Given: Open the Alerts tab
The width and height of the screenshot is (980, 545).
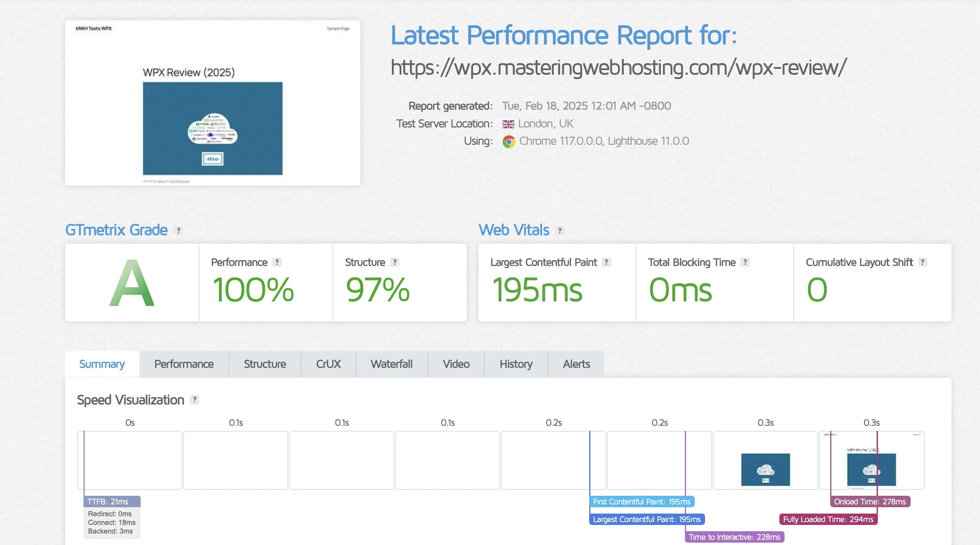Looking at the screenshot, I should point(576,364).
